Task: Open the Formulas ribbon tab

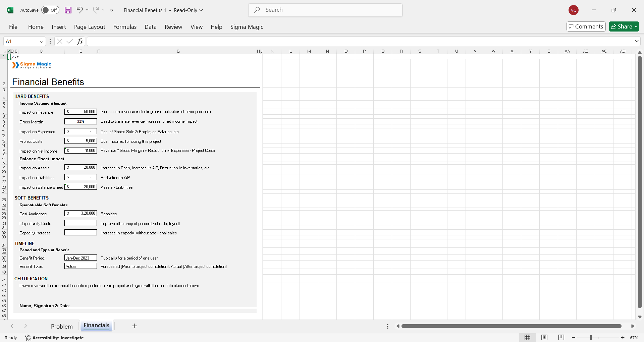Action: point(125,27)
